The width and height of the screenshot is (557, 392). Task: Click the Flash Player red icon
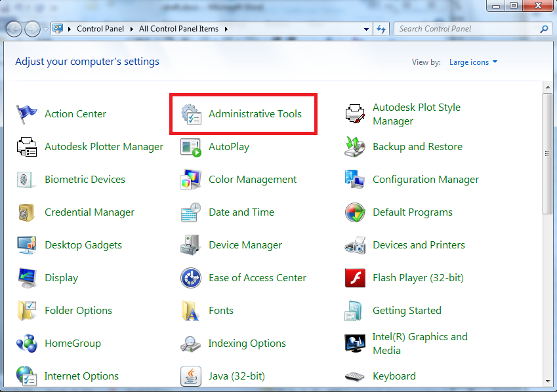(355, 278)
